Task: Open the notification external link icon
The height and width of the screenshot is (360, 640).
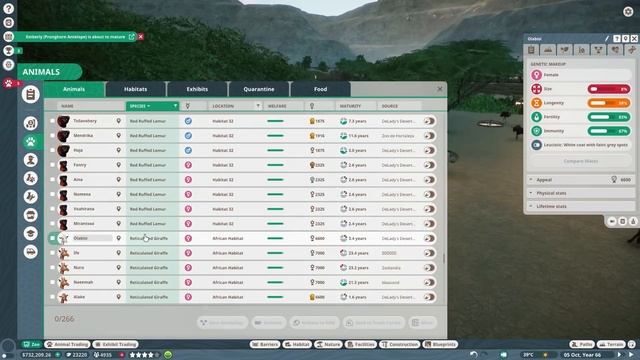Action: [131, 37]
